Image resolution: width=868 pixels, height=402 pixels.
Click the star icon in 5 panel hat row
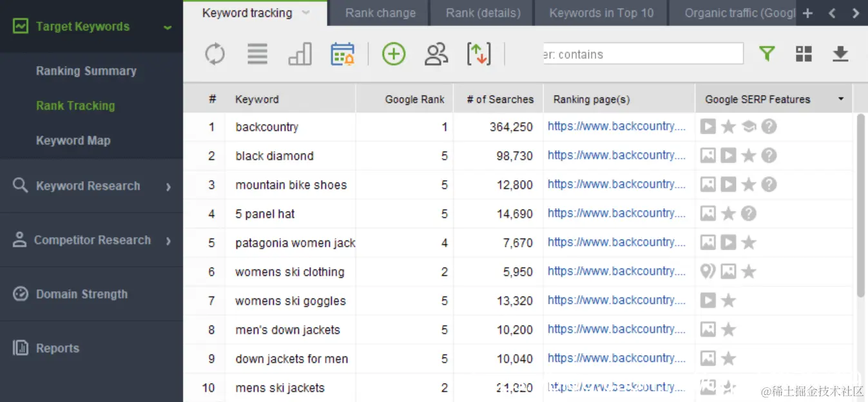[x=728, y=213]
